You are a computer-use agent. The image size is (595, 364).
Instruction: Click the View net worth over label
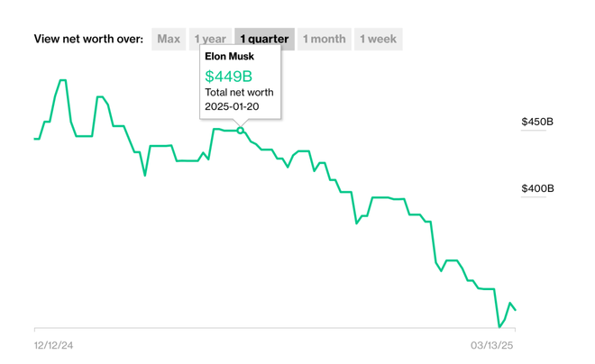point(88,39)
